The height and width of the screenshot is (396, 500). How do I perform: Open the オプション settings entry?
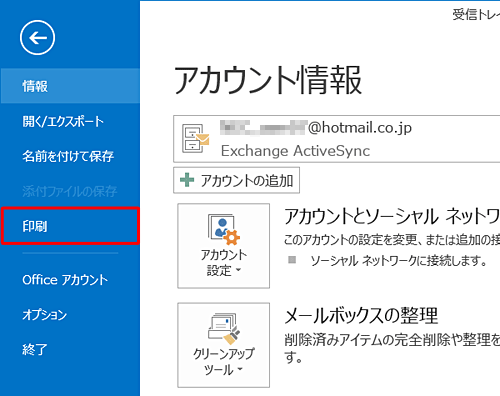point(70,314)
